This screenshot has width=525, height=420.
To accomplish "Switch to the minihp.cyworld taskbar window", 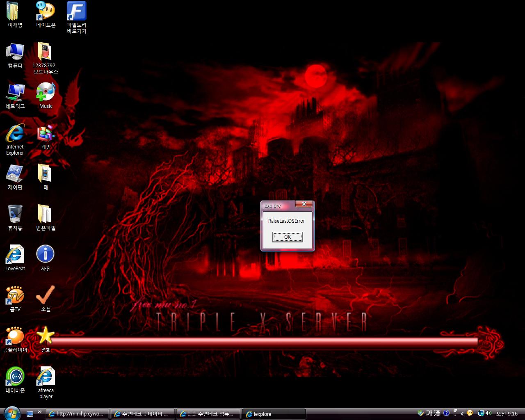I will point(77,414).
